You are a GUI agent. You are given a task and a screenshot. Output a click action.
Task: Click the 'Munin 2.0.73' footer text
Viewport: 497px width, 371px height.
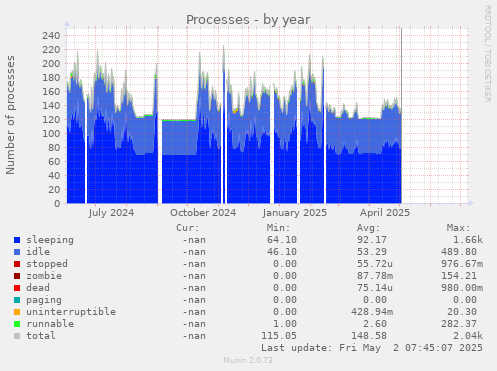click(x=248, y=360)
